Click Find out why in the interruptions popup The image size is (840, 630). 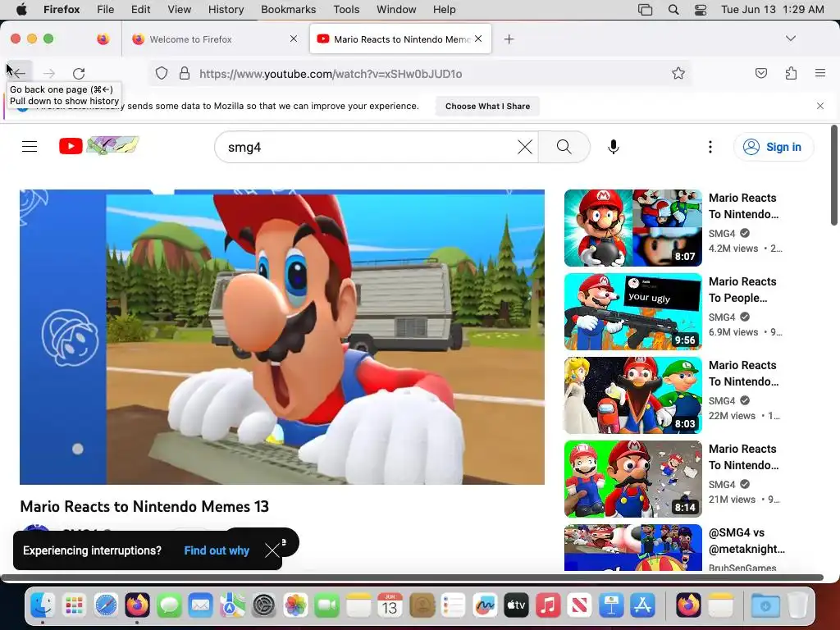coord(217,550)
